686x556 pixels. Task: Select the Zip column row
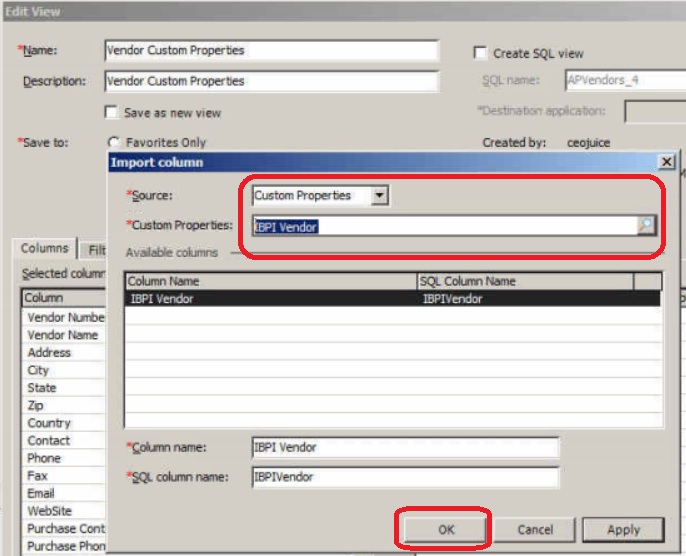coord(64,406)
